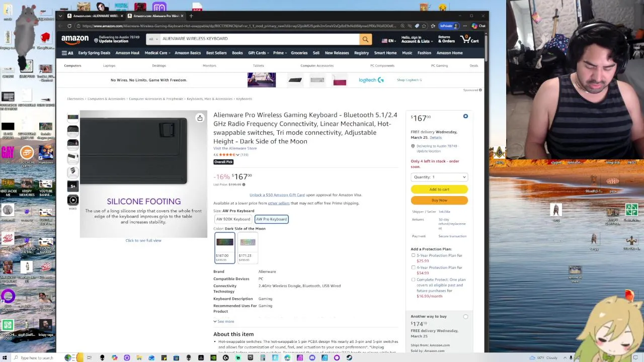Click the Amazon logo
The height and width of the screenshot is (362, 644).
[75, 39]
